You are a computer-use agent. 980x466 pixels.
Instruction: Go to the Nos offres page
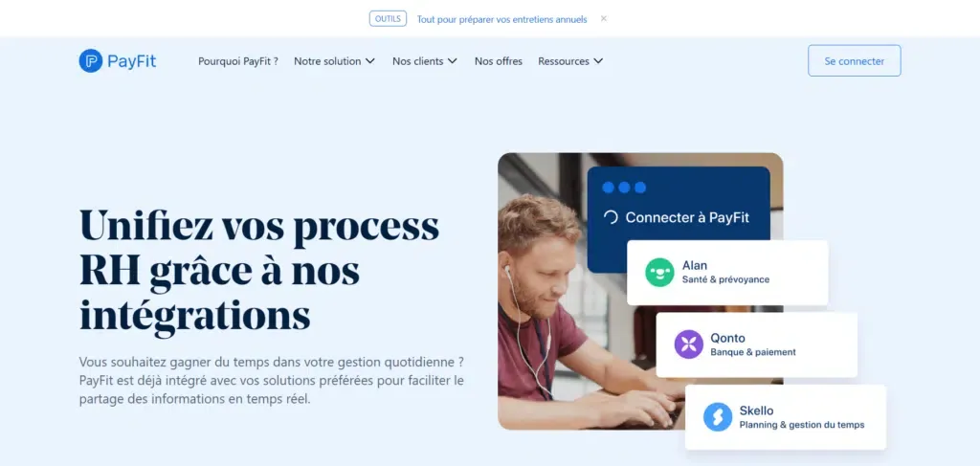coord(498,61)
